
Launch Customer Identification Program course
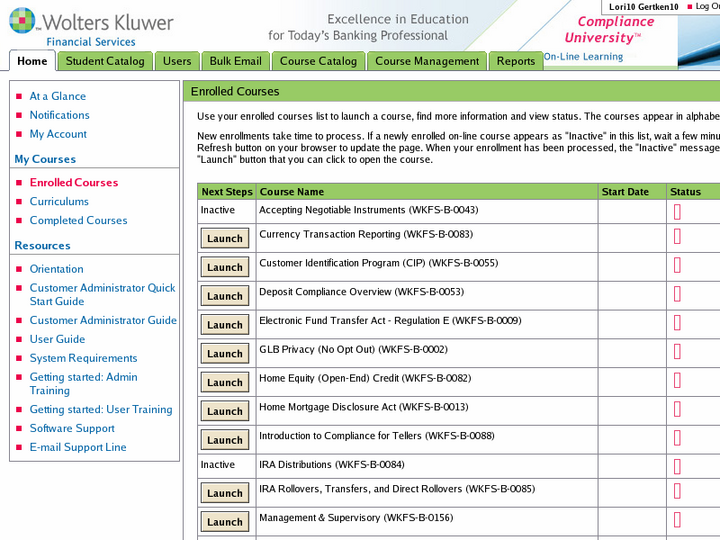pos(225,267)
